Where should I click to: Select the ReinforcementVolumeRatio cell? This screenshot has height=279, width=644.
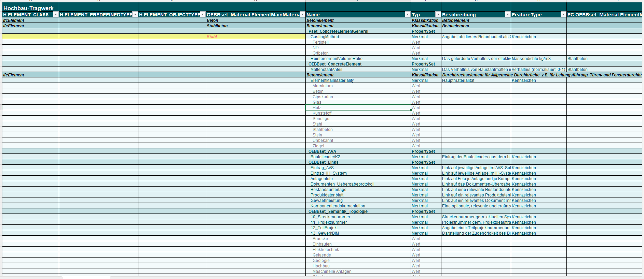358,59
